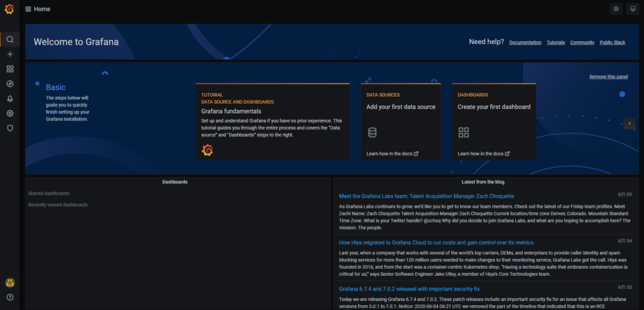The height and width of the screenshot is (310, 644).
Task: Click Starred dashboards heading
Action: 49,193
